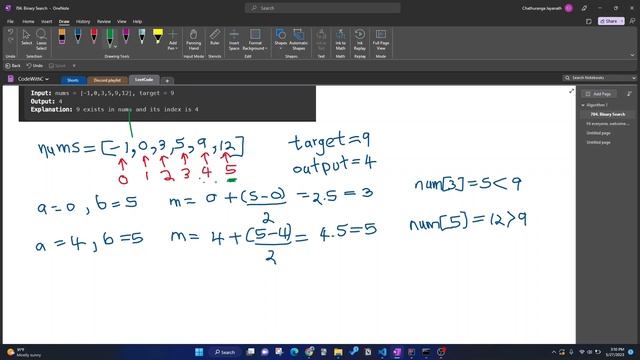Image resolution: width=640 pixels, height=360 pixels.
Task: Enable Panning Hand input mode
Action: tap(193, 40)
